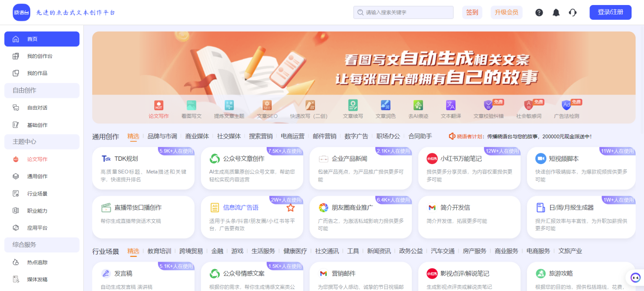This screenshot has height=291, width=644.
Task: Click the 去AI痕迹 tool icon
Action: point(418,106)
